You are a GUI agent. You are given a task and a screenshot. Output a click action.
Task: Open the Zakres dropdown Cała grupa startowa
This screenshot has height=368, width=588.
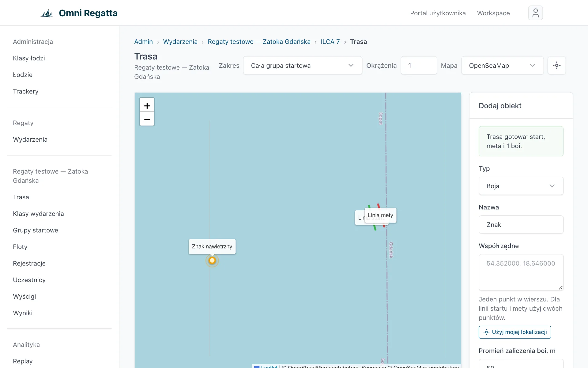(303, 65)
